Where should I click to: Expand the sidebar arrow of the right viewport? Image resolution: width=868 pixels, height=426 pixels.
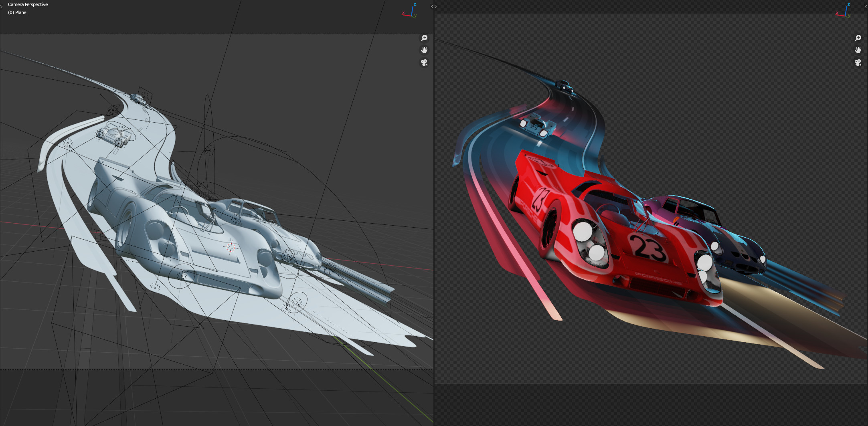click(866, 6)
